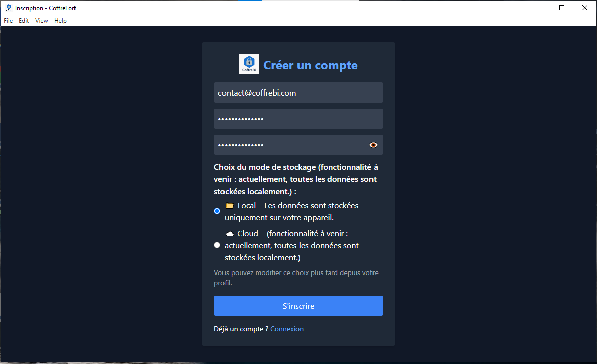Click the S'inscrire button
Screen dimensions: 597x364
[x=299, y=306]
